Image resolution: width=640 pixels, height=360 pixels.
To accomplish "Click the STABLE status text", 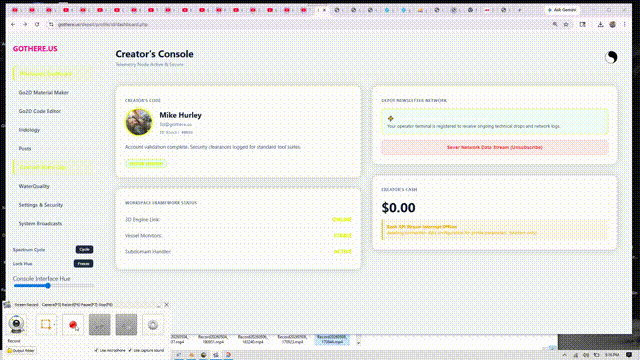I will tap(342, 236).
